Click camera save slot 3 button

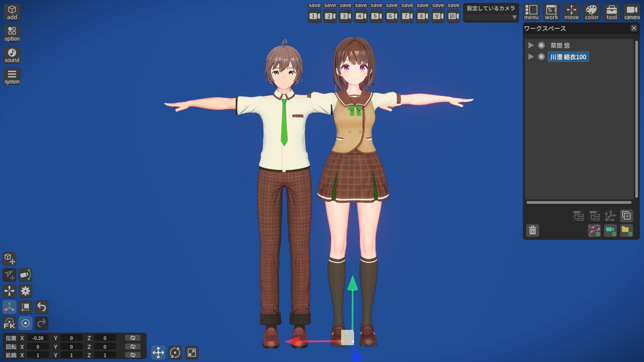point(345,16)
